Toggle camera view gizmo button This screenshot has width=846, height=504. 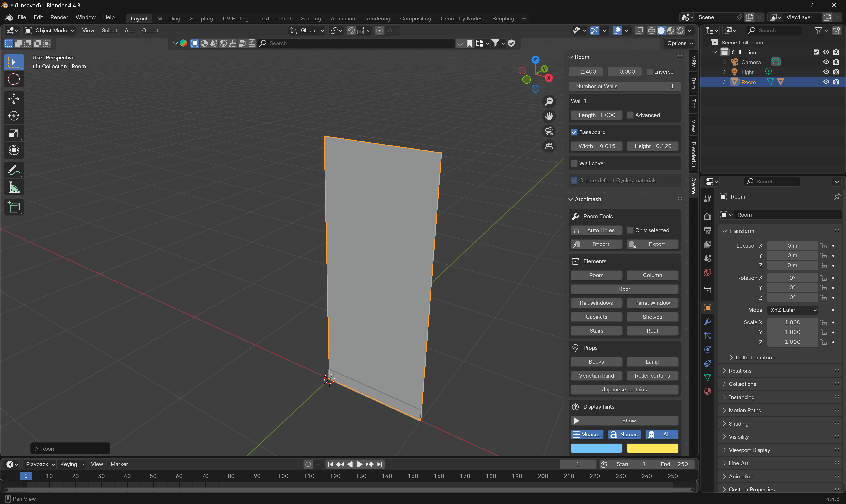coord(549,131)
